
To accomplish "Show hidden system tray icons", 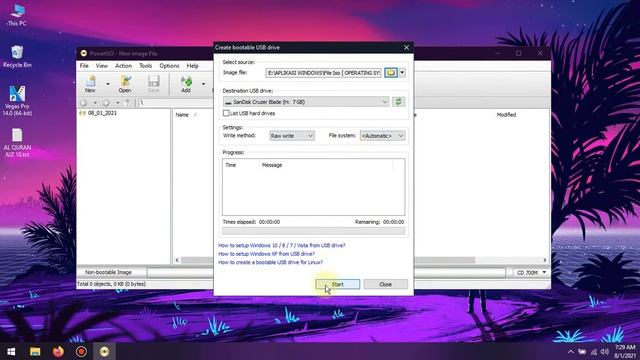I will (571, 351).
